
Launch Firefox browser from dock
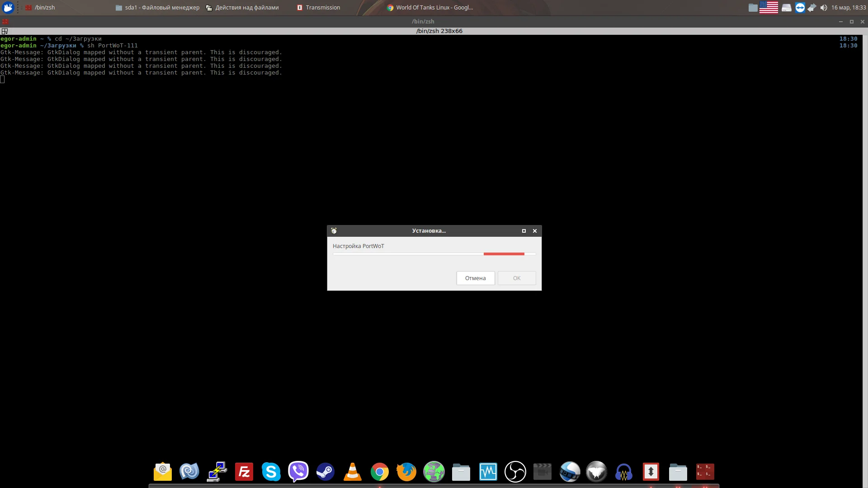(406, 472)
